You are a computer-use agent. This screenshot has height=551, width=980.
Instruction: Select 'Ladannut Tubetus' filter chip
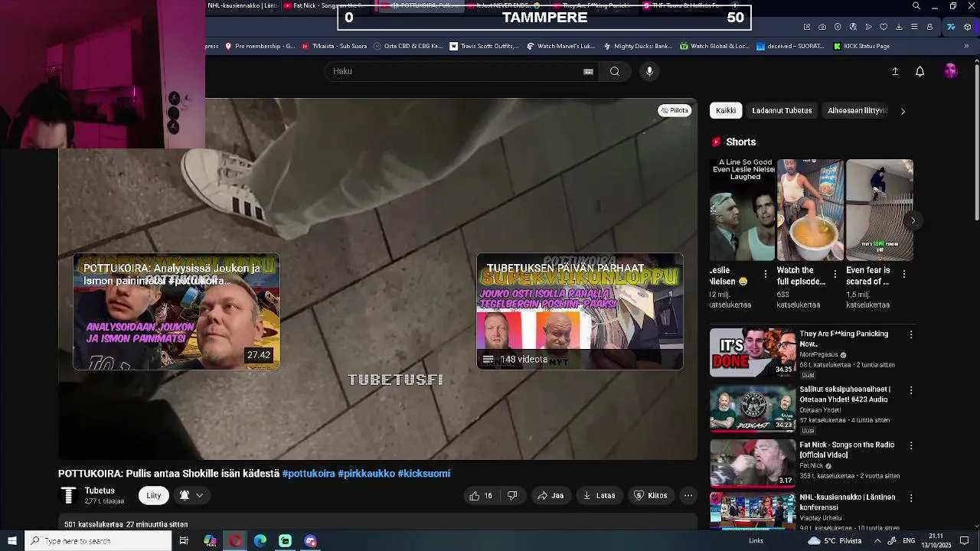click(782, 111)
